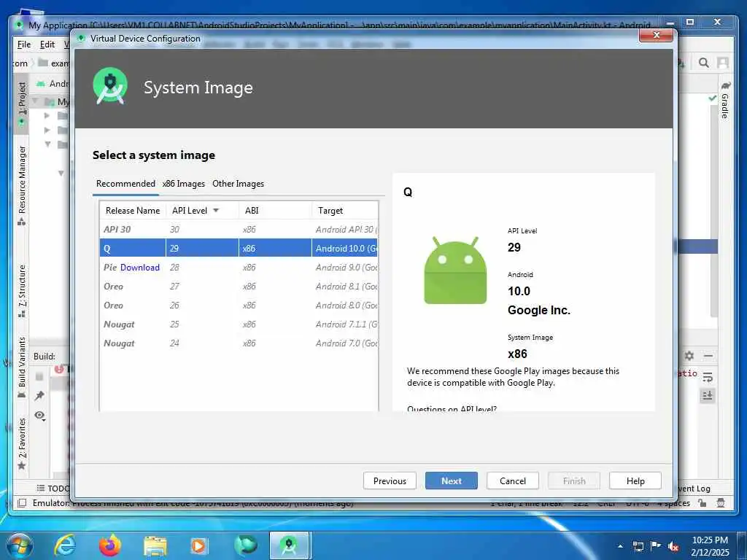Click the network tray icon
Screen dimensions: 747x560
pyautogui.click(x=638, y=546)
